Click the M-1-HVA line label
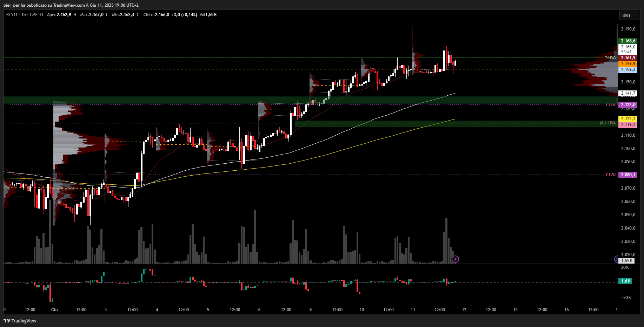This screenshot has height=327, width=644. click(608, 123)
